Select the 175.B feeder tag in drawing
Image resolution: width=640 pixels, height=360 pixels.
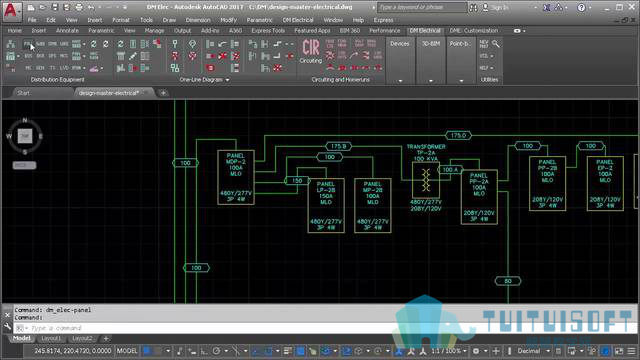pos(338,146)
